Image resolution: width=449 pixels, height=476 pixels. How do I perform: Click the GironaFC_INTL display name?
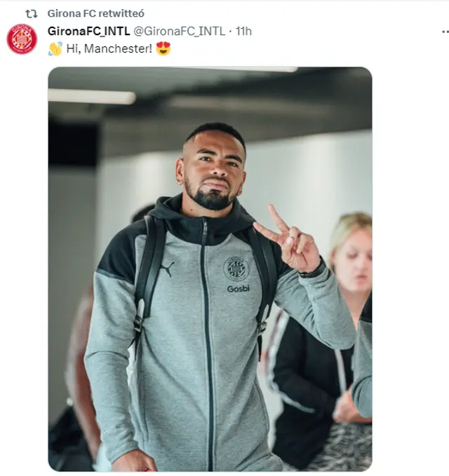[88, 31]
